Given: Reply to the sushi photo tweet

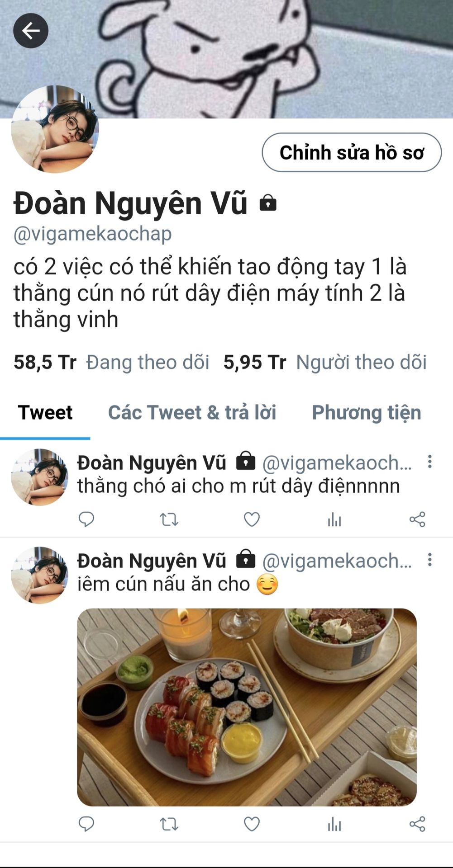Looking at the screenshot, I should click(x=86, y=824).
